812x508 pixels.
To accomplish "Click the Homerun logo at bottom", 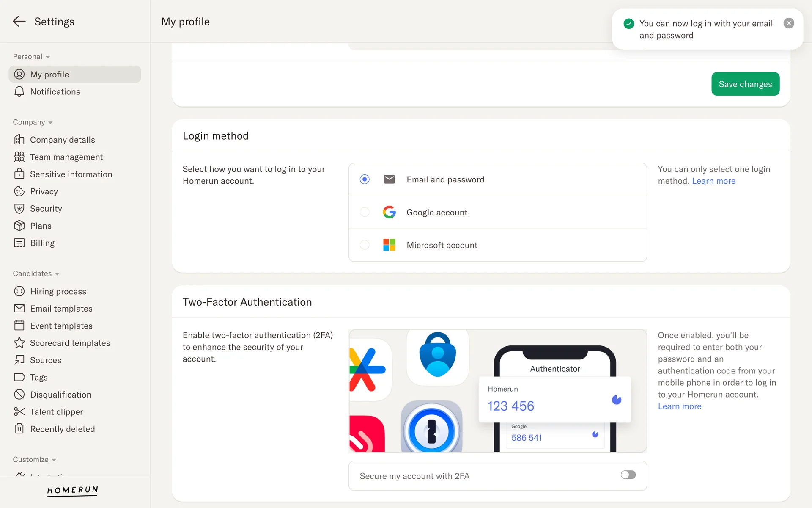I will point(72,490).
